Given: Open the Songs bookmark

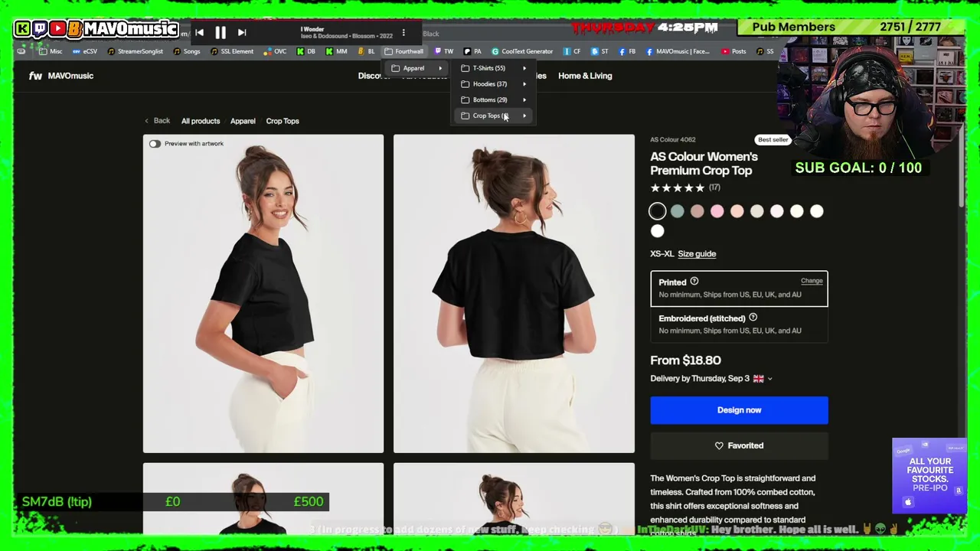Looking at the screenshot, I should coord(187,51).
